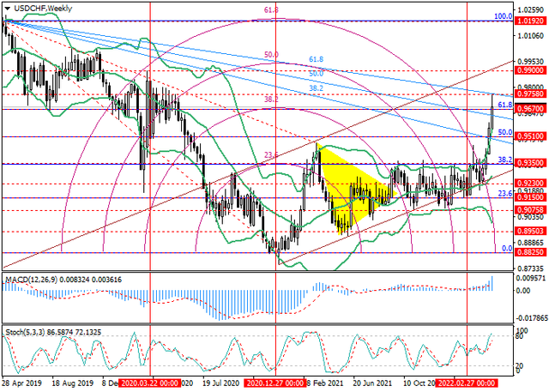Select the red 0.88250 price level tag
The height and width of the screenshot is (392, 549).
point(530,252)
